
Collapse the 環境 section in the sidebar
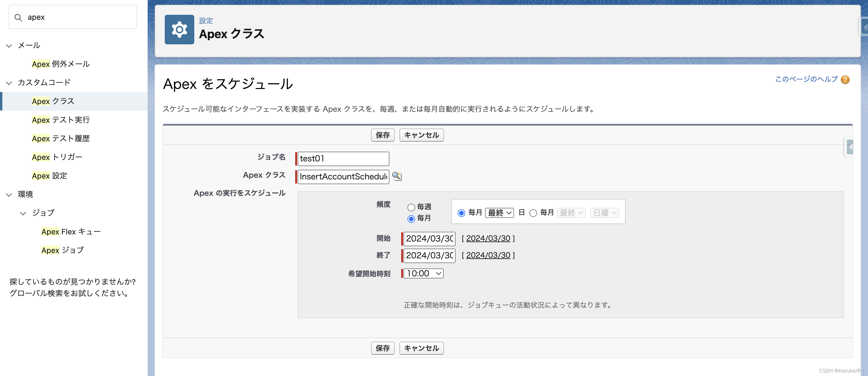9,195
